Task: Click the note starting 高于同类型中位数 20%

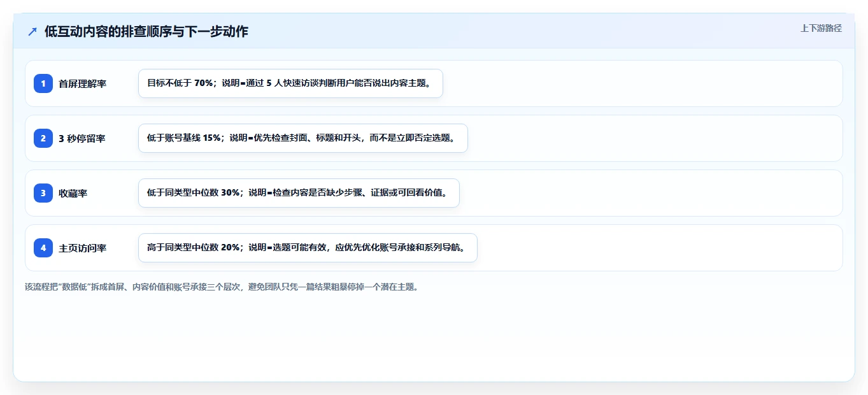Action: coord(308,248)
